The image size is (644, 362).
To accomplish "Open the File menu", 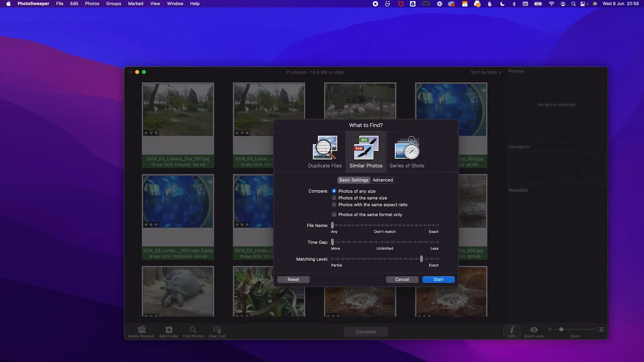I will pyautogui.click(x=59, y=4).
